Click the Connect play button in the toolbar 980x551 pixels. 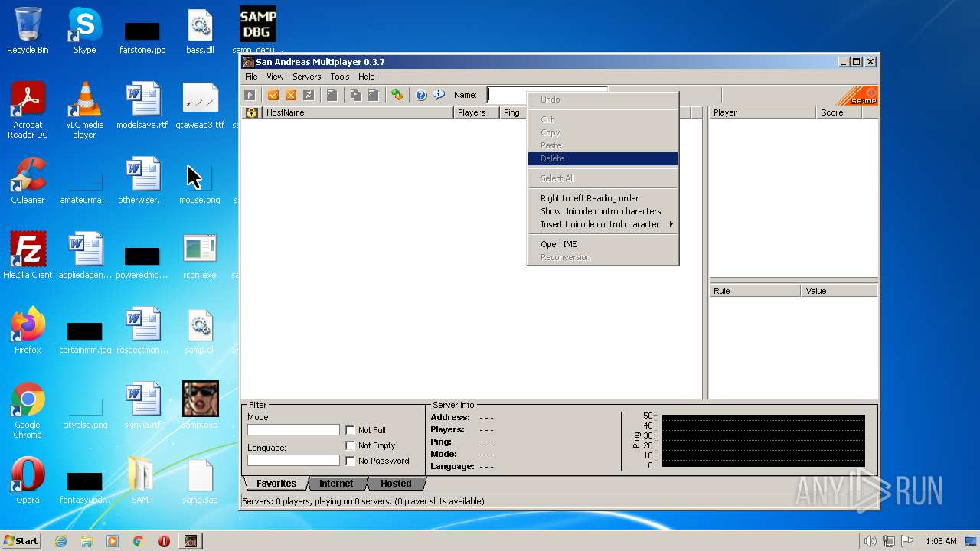[250, 95]
